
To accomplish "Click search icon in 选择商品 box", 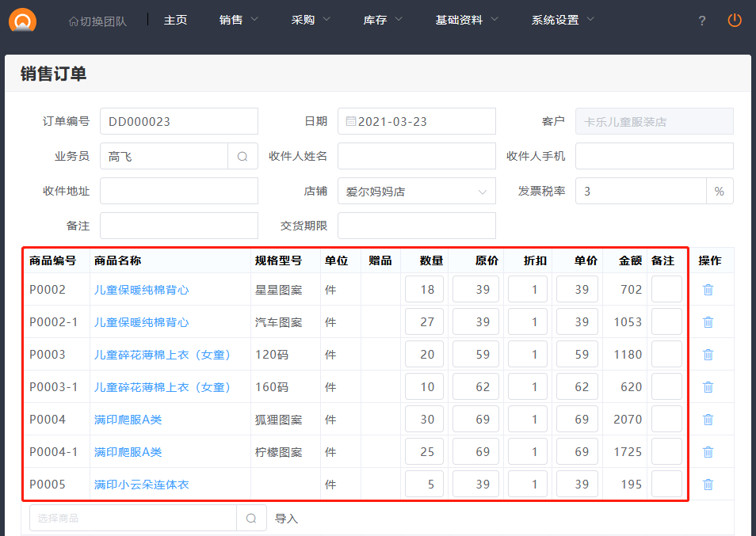I will point(251,519).
